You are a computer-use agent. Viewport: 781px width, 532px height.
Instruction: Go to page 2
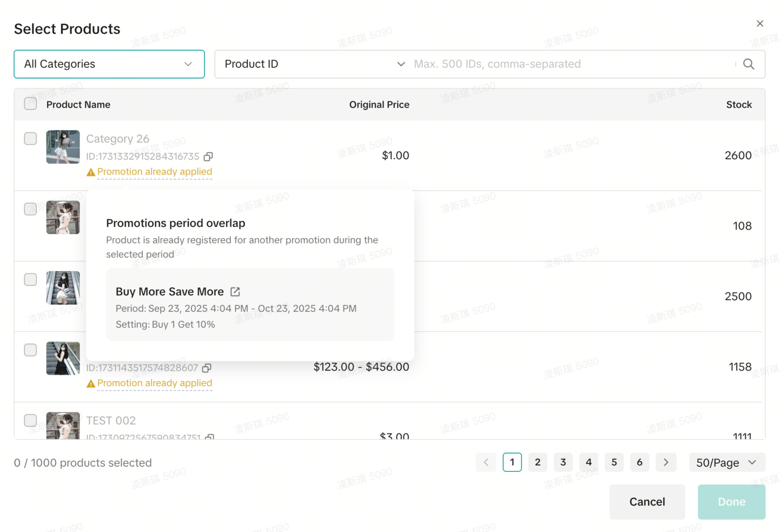coord(538,462)
